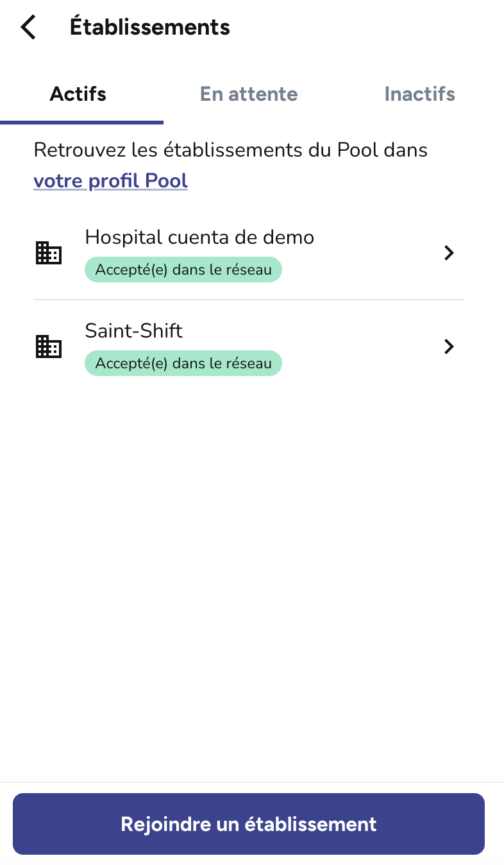The image size is (504, 865).
Task: Click the building icon beside Hospital cuenta de demo
Action: click(48, 253)
